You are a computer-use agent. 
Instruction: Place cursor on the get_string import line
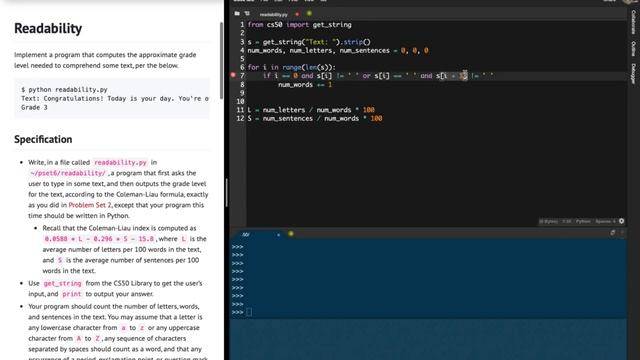[299, 24]
